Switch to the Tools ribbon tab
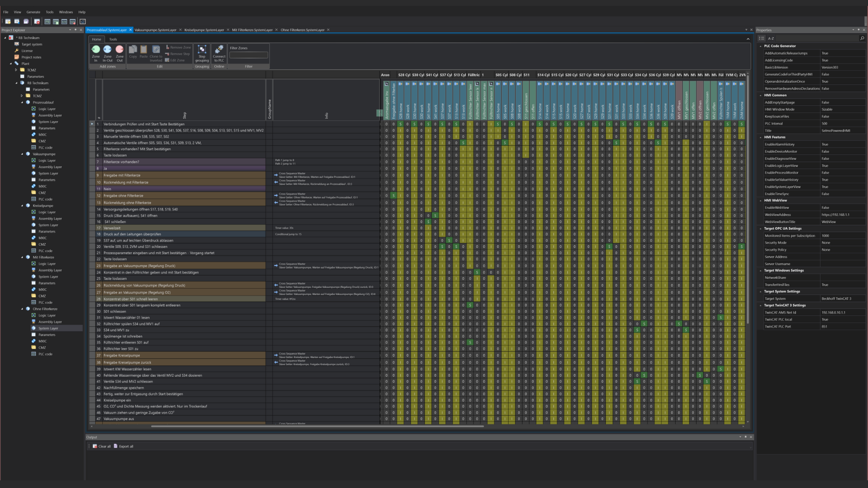This screenshot has height=488, width=868. [113, 39]
